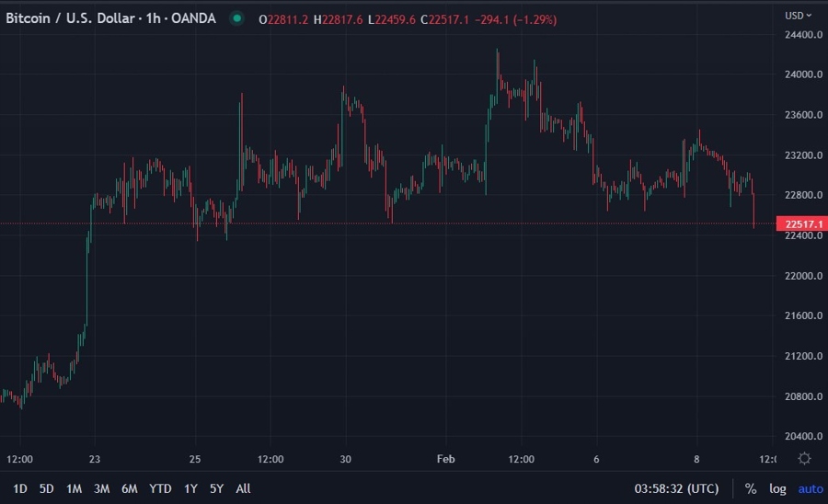
Task: Click the 24400.0 price axis label
Action: 804,35
